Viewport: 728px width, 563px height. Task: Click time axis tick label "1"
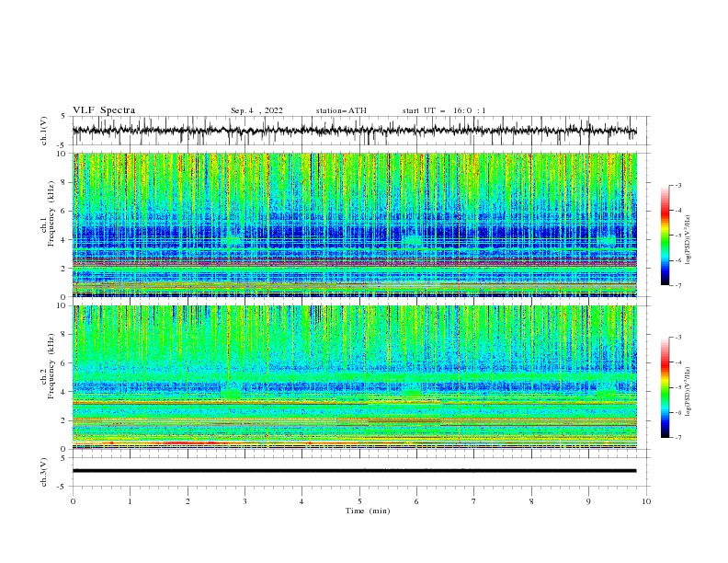coord(130,501)
